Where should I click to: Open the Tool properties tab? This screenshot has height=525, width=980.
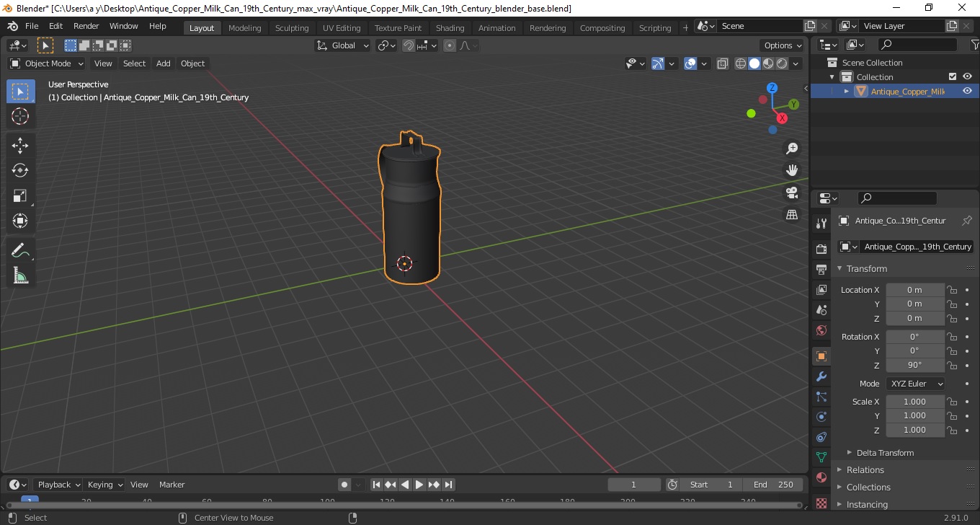tap(821, 224)
